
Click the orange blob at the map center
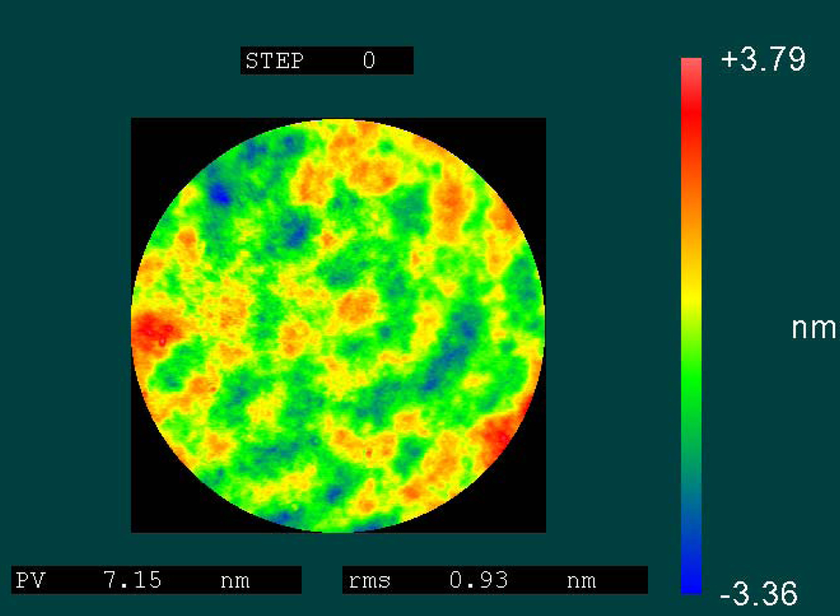click(358, 305)
